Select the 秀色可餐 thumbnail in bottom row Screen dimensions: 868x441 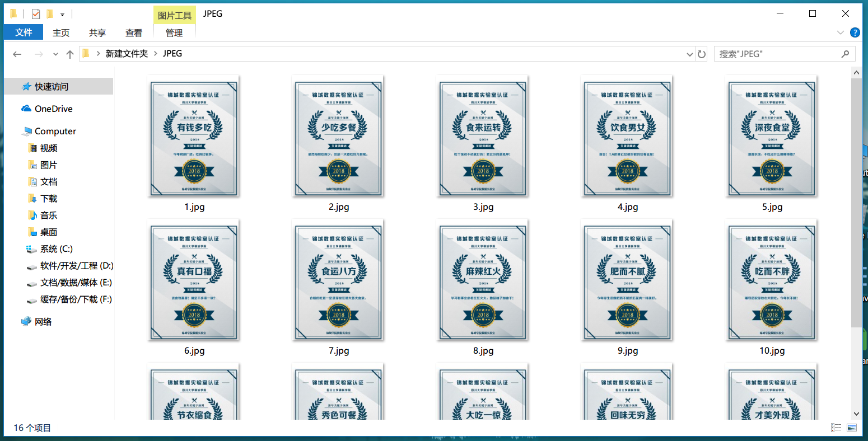[x=338, y=392]
